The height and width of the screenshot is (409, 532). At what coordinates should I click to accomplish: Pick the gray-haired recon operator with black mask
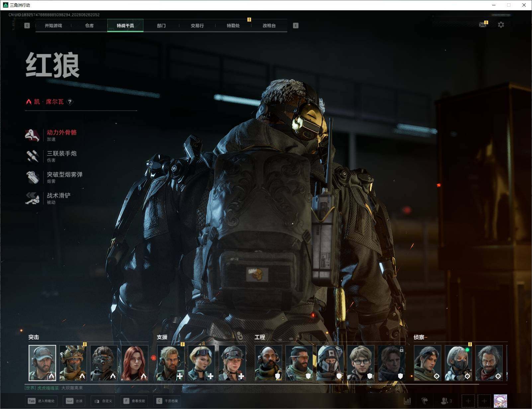tap(459, 363)
